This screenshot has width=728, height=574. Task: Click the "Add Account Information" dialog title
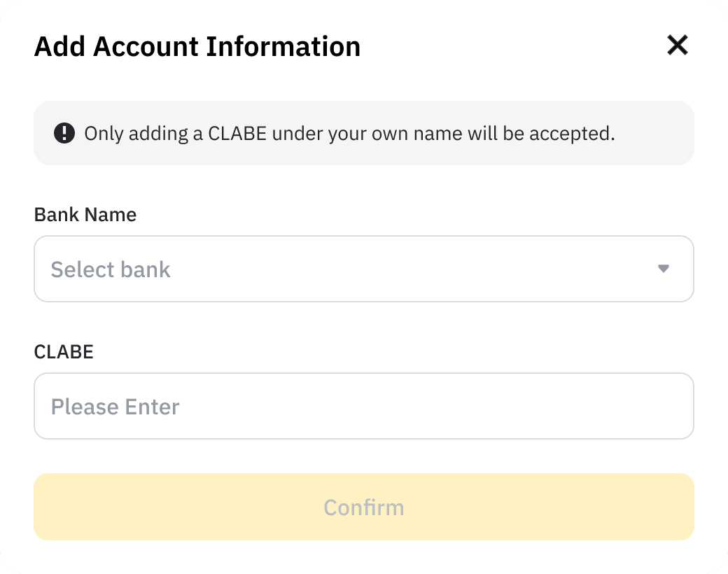[197, 47]
